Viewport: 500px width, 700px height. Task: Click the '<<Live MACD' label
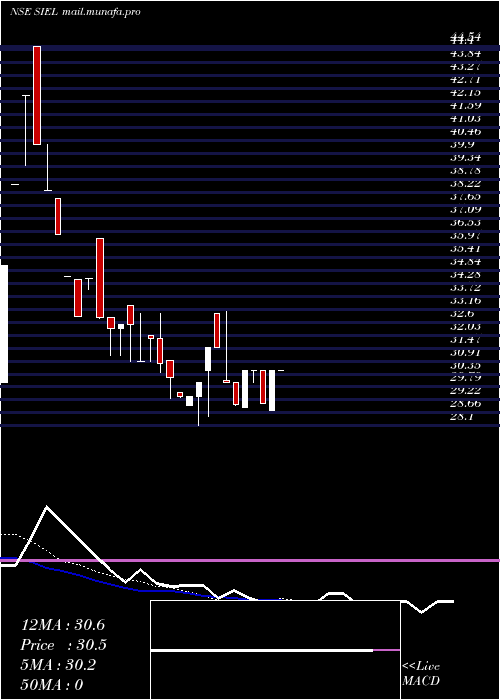tap(421, 673)
